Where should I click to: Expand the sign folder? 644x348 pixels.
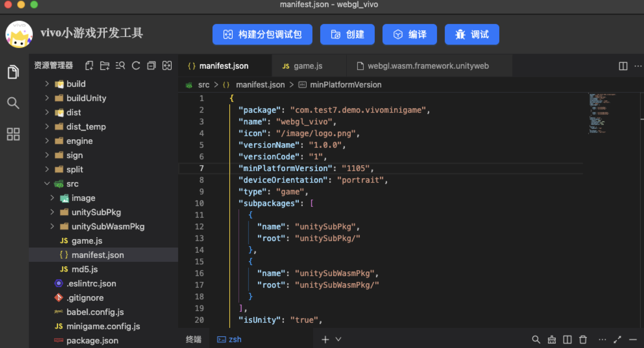coord(103,155)
